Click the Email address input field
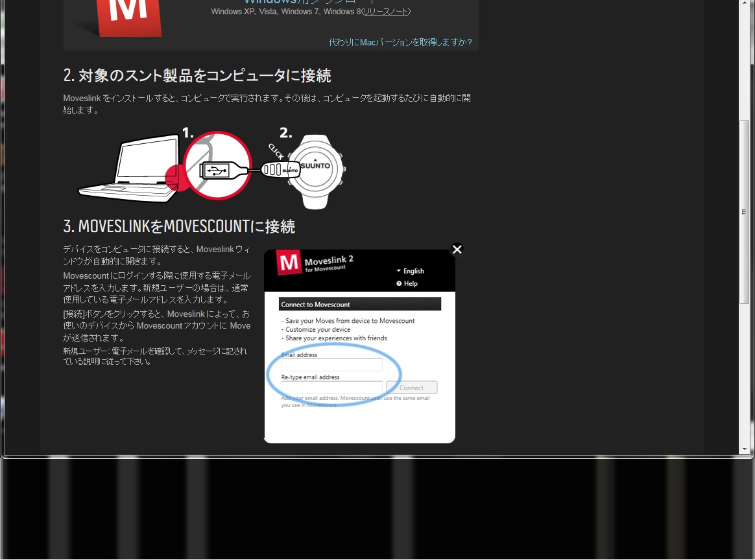This screenshot has height=560, width=755. click(x=331, y=365)
